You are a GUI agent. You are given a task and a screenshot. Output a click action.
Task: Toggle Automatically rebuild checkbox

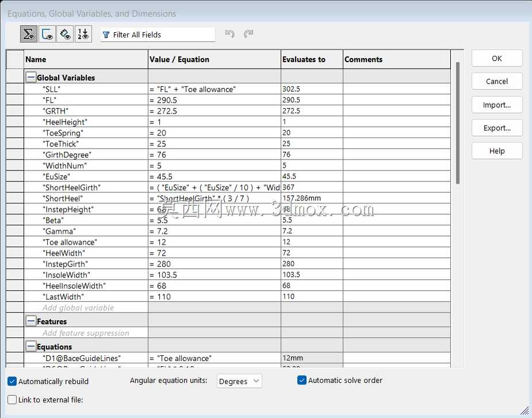(12, 381)
